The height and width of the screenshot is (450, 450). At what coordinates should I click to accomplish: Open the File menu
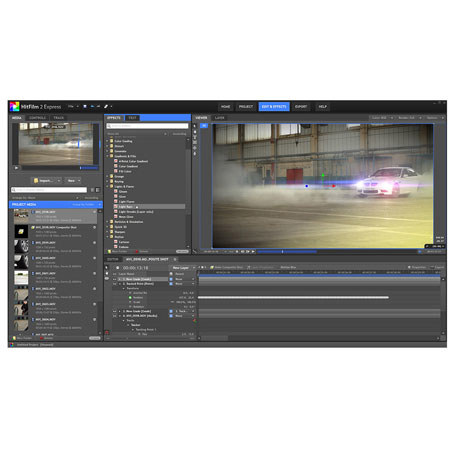click(x=73, y=106)
